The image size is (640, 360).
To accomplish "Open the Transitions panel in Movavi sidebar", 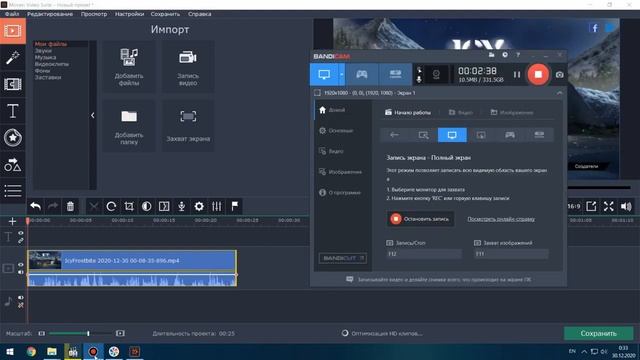I will (13, 84).
